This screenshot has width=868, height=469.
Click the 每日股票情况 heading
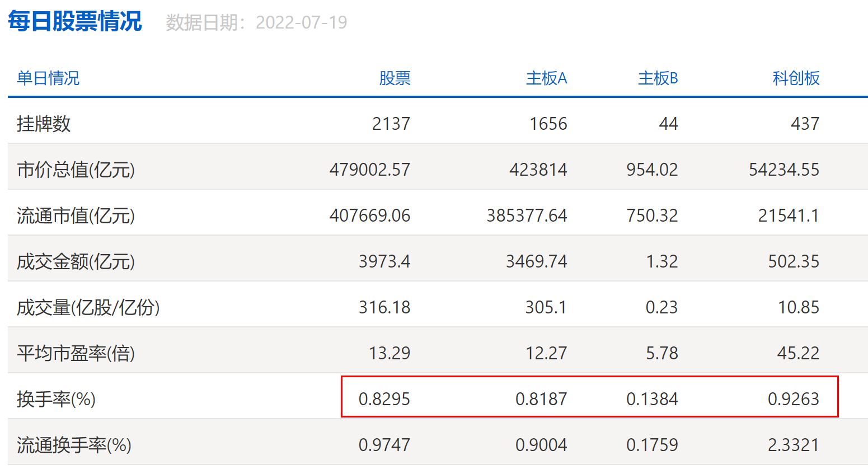75,22
